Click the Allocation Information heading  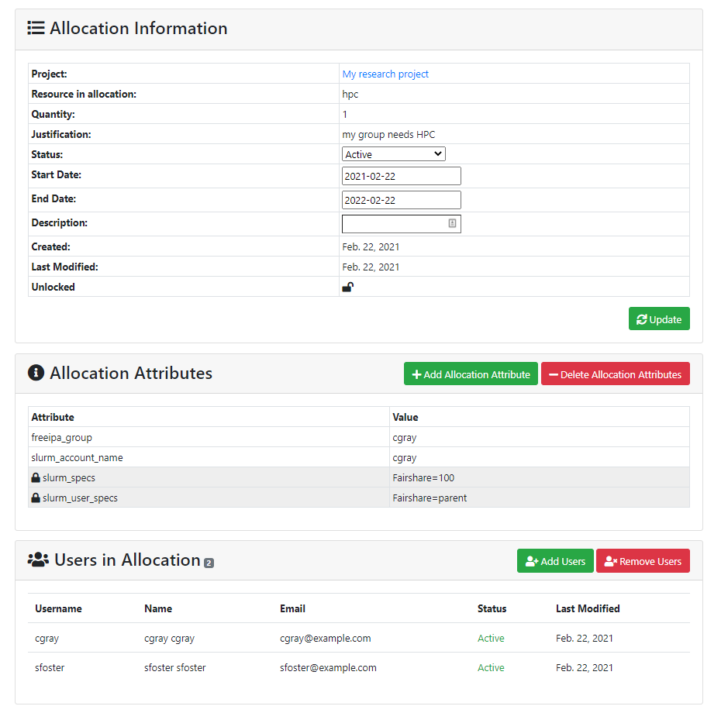click(139, 29)
